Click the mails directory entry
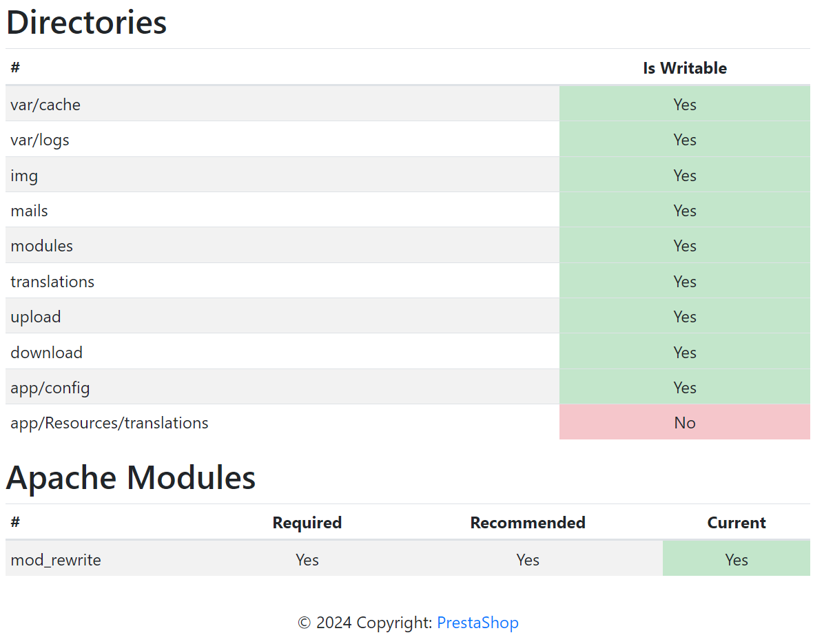 coord(30,211)
